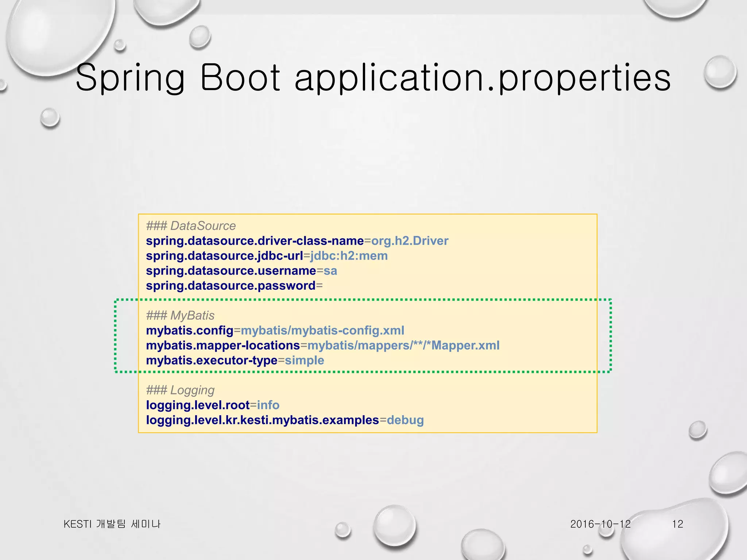Click the ### MyBatis comment heading
Screen dimensions: 747x560
(x=180, y=315)
